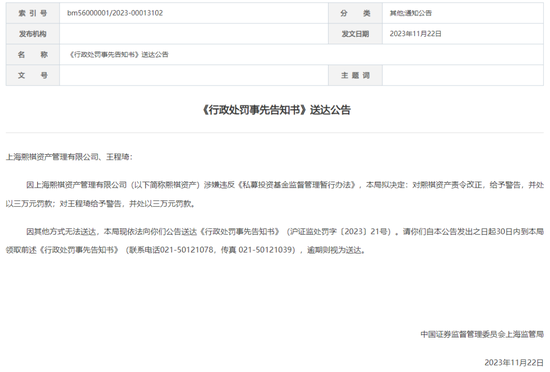The image size is (550, 372).
Task: Select name value 《行政处罚事先告知书》送达公告 in table
Action: tap(118, 55)
